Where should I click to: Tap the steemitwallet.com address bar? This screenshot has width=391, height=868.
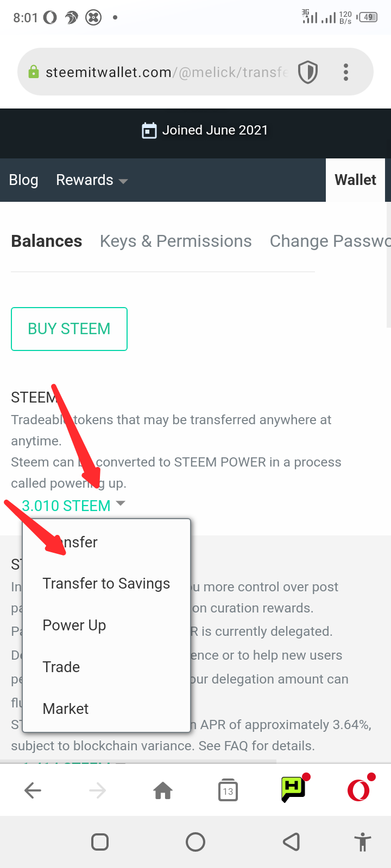(x=163, y=72)
